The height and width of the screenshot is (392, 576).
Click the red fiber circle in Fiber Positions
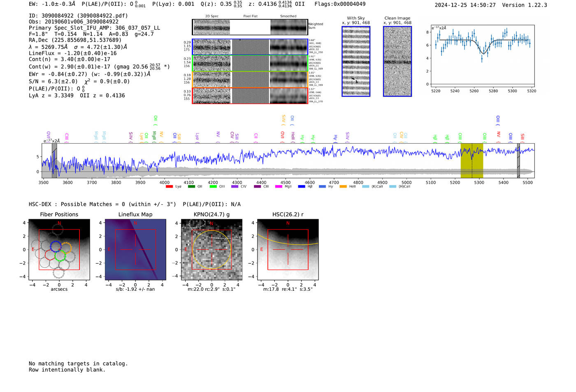point(50,254)
